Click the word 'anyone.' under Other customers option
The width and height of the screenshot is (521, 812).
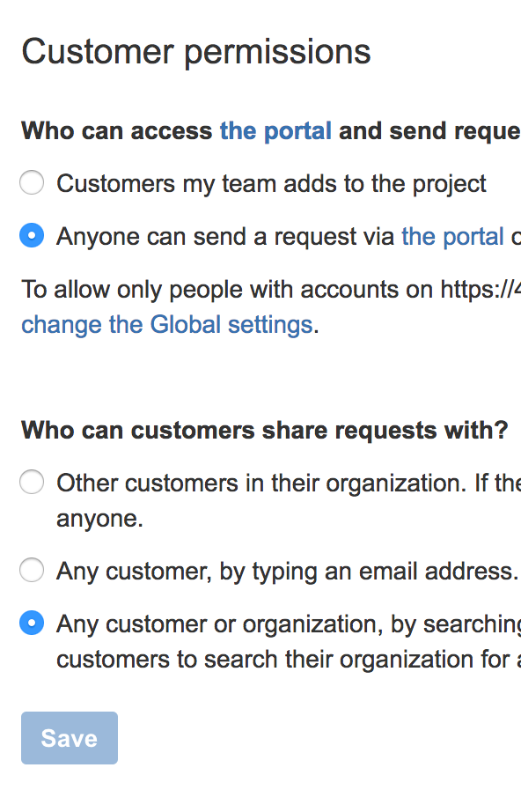(x=99, y=519)
